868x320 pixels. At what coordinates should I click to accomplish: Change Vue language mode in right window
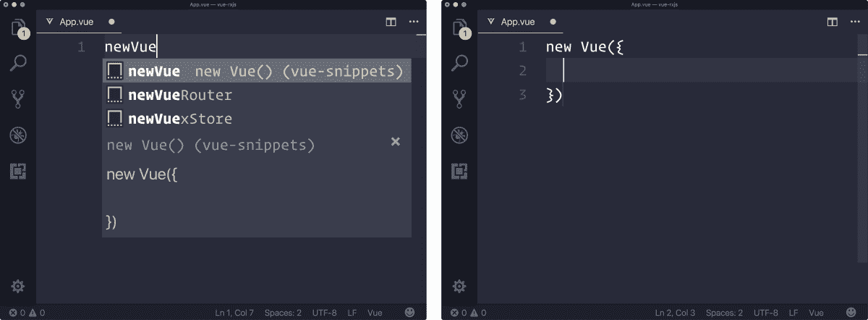pyautogui.click(x=816, y=313)
